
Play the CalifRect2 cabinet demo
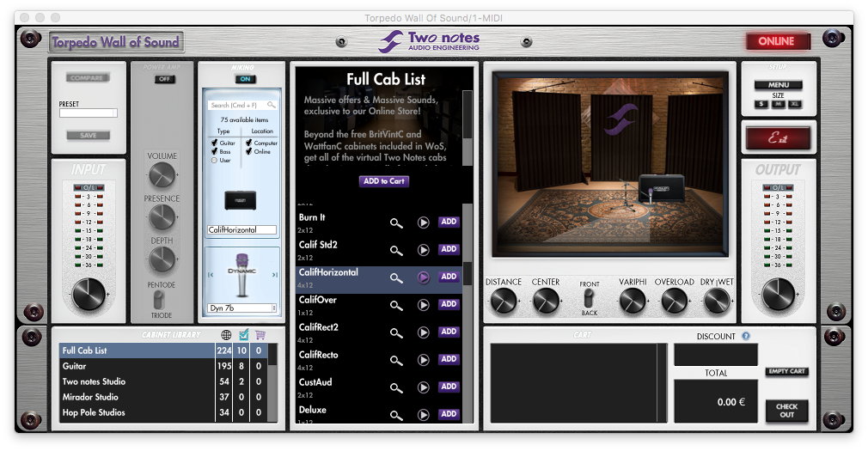424,332
